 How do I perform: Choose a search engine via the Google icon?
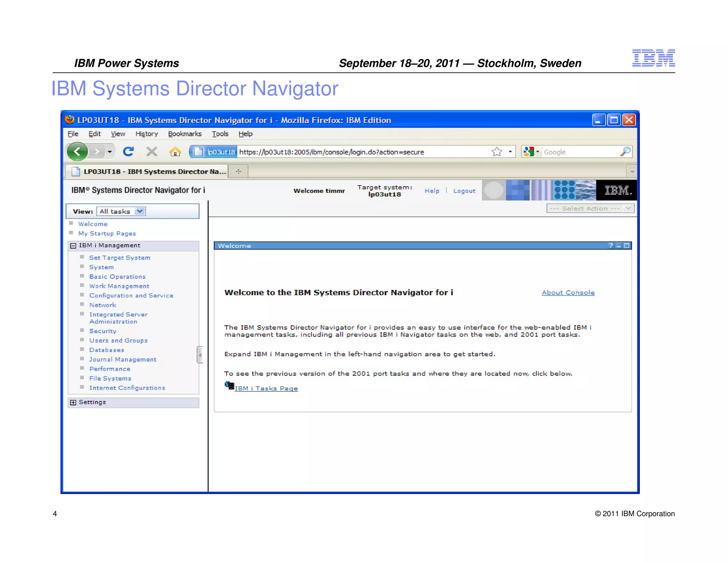pos(531,152)
